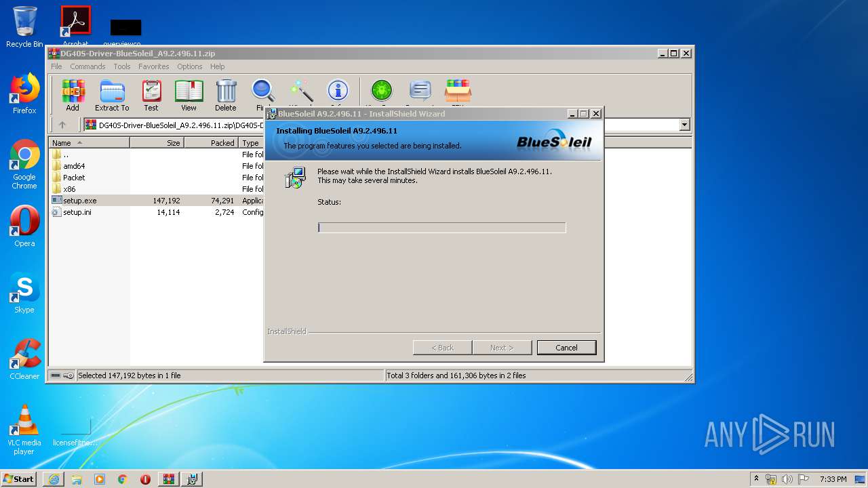
Task: Click Windows Explorer folder taskbar icon
Action: 77,479
